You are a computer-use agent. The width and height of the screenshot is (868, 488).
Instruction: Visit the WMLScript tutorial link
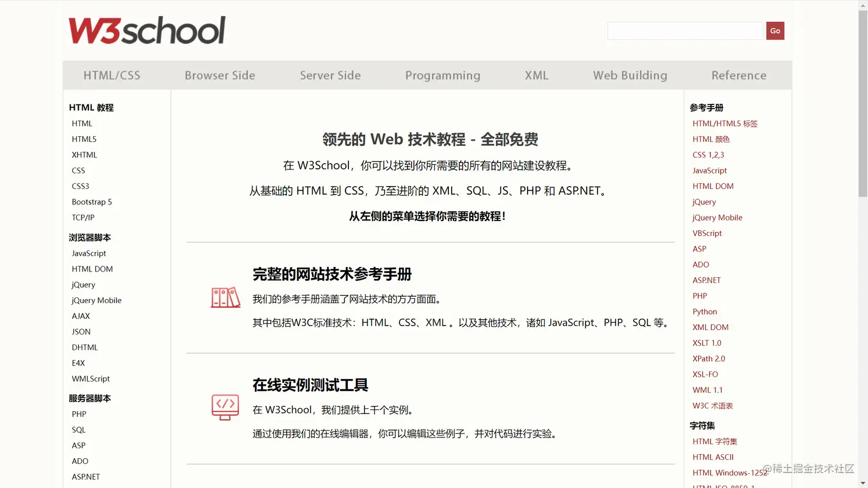pyautogui.click(x=91, y=379)
